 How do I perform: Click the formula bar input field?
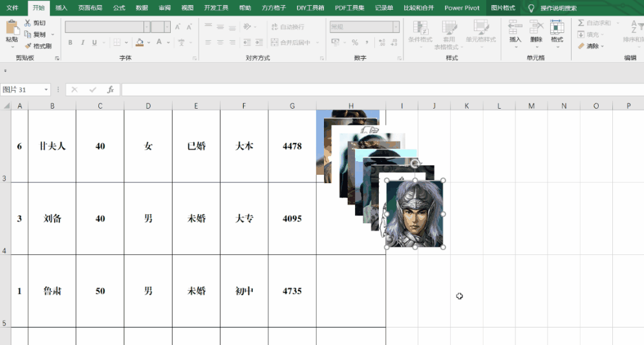point(382,89)
